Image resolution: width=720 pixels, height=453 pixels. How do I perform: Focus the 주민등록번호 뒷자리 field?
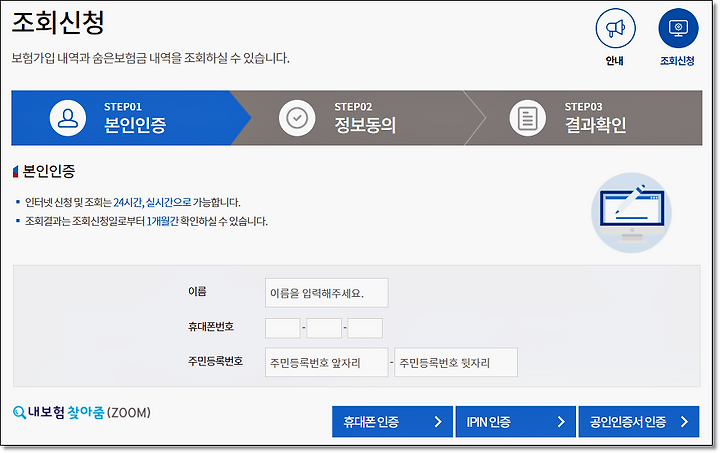coord(456,363)
